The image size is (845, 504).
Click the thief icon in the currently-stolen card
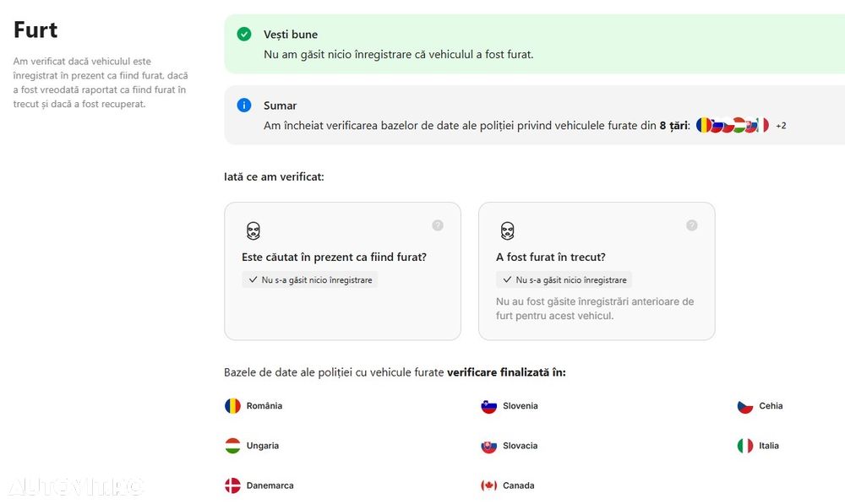pyautogui.click(x=253, y=230)
